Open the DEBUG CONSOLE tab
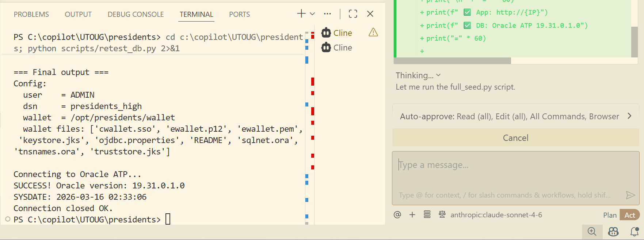 click(136, 14)
